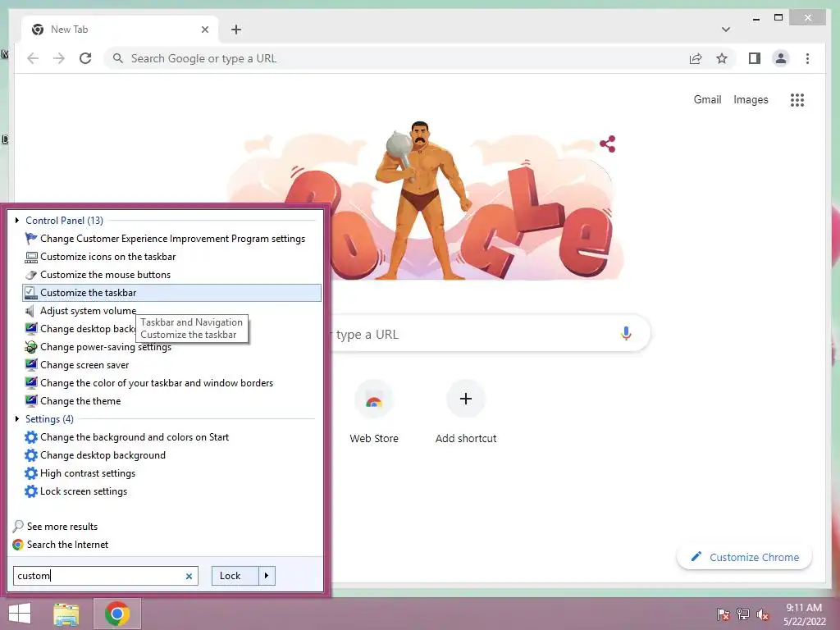Reload the current Chrome page
Viewport: 840px width, 630px height.
[x=85, y=58]
